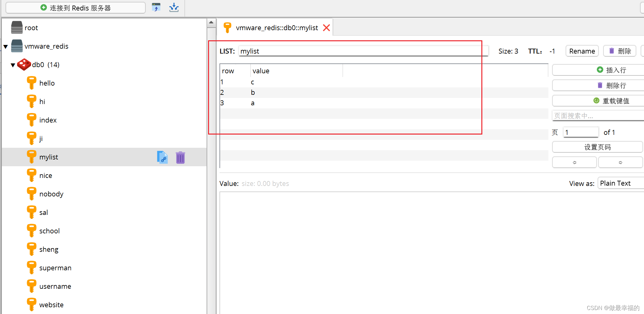Click the value column header

pyautogui.click(x=296, y=71)
